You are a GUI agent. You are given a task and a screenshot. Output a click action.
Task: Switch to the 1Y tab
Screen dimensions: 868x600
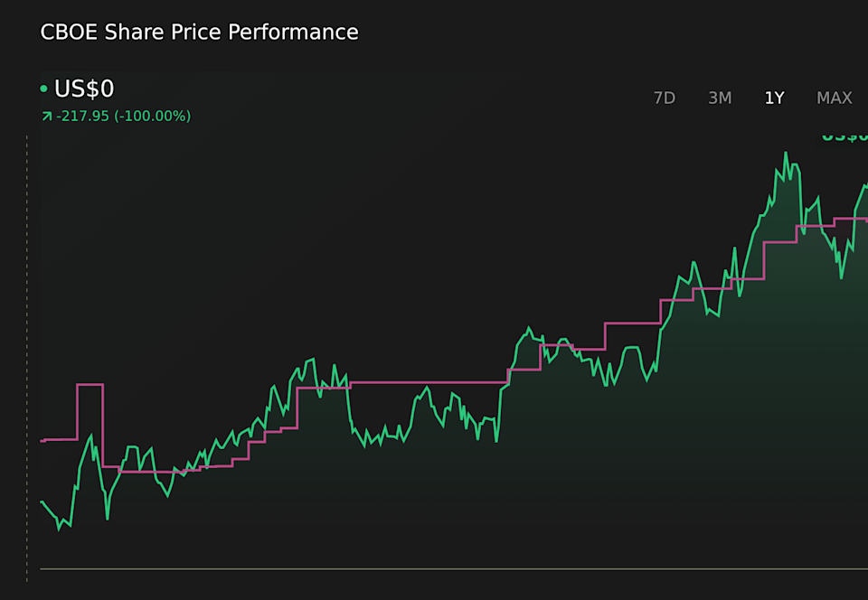(774, 98)
